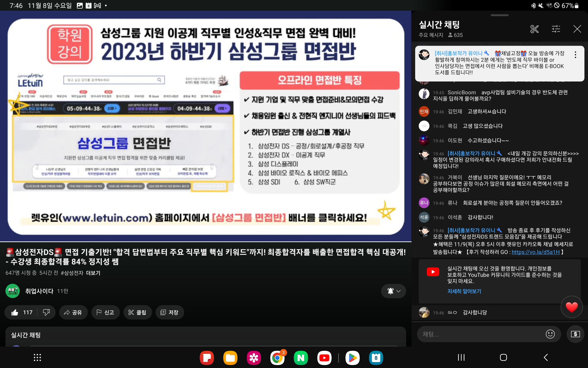Expand notification bell dropdown
Image resolution: width=588 pixels, height=368 pixels.
393,291
